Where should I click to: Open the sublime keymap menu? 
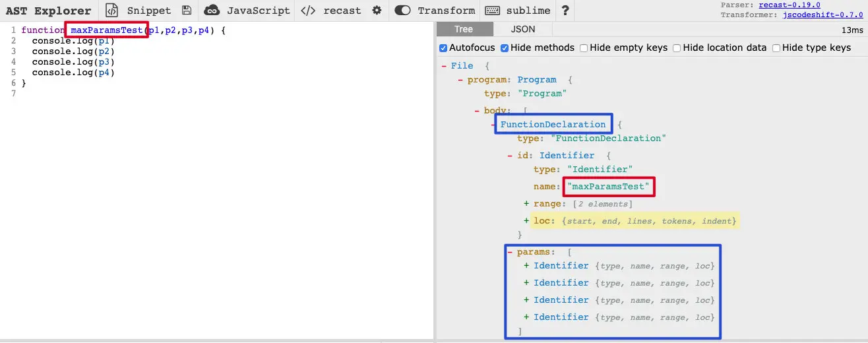528,11
